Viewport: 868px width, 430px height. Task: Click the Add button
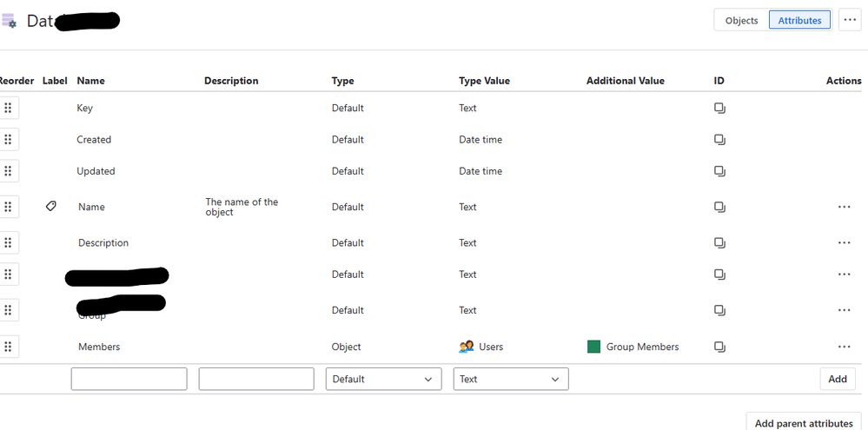tap(837, 379)
